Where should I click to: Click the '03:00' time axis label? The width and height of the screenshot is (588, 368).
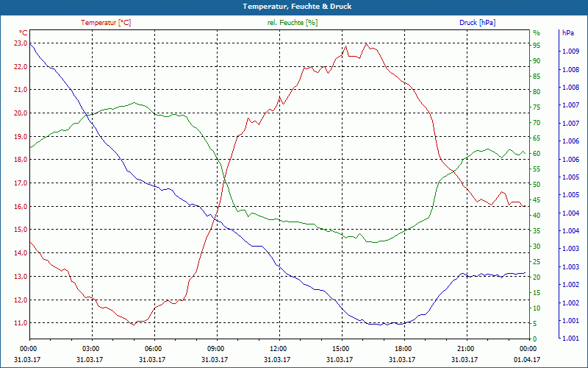pyautogui.click(x=92, y=348)
